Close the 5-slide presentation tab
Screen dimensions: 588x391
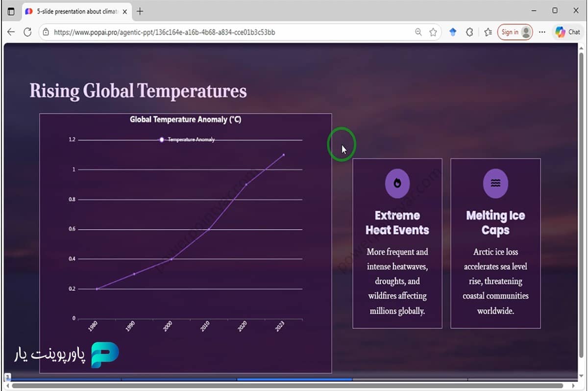(x=124, y=11)
